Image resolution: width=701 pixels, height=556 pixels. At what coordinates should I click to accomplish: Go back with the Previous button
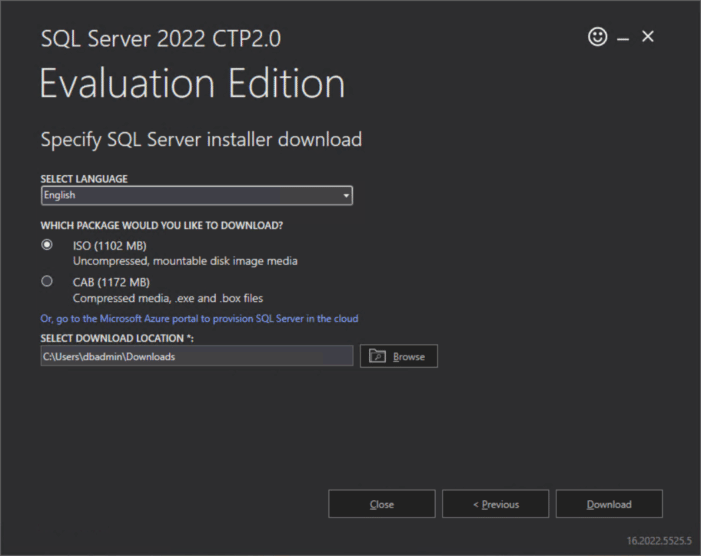[496, 504]
